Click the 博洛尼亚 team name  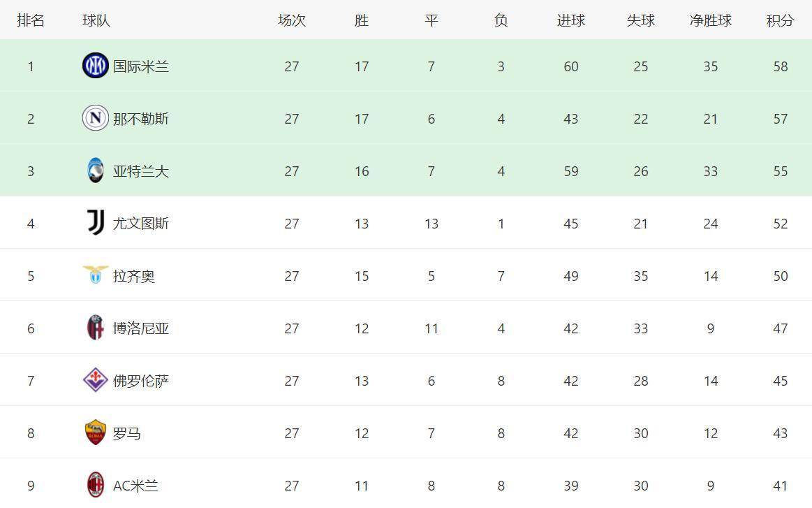141,328
